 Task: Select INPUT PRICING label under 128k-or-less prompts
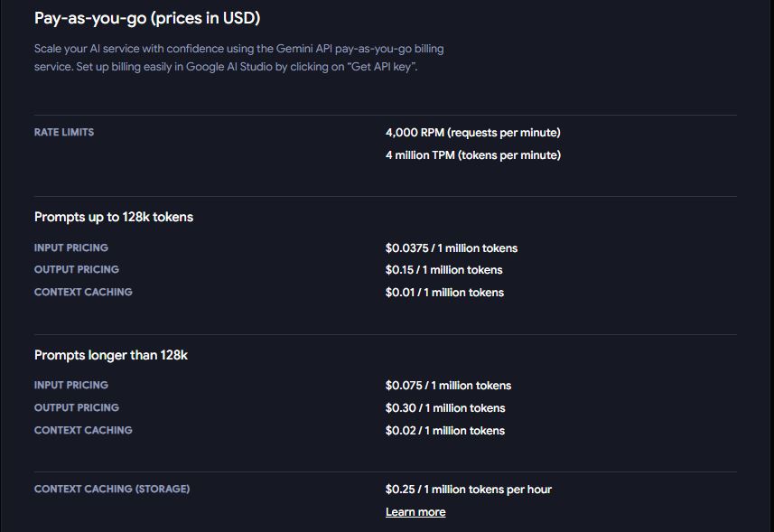click(71, 247)
